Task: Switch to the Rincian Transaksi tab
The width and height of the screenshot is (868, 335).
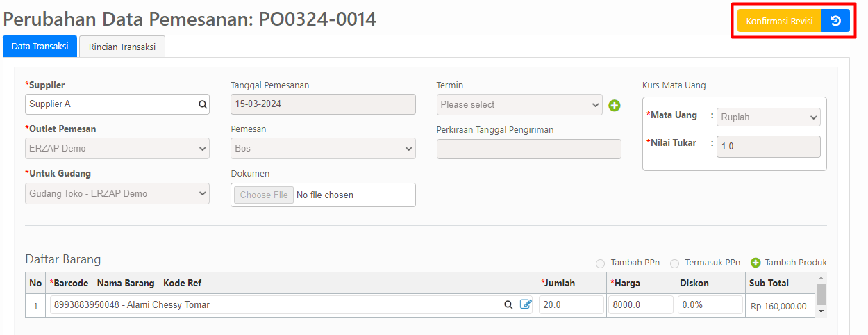Action: click(x=122, y=47)
